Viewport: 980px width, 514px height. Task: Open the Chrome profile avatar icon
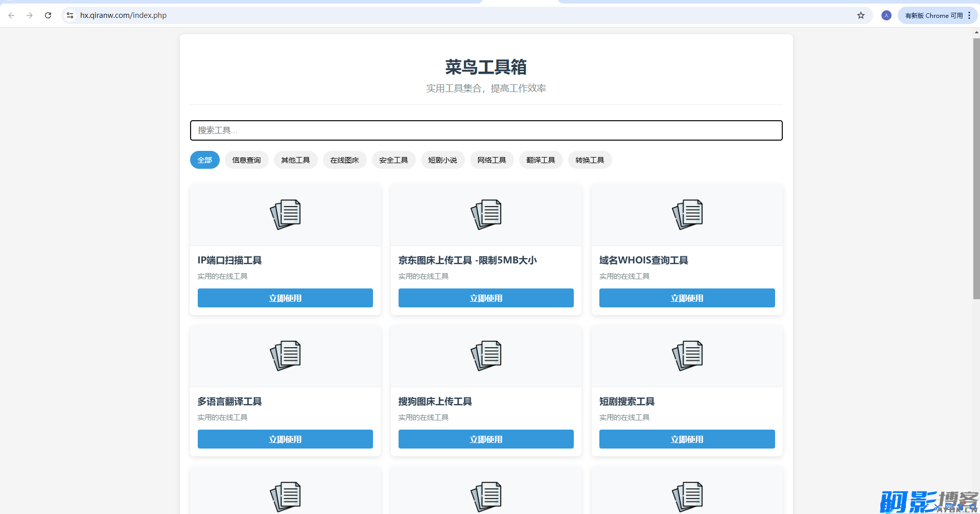[x=886, y=15]
